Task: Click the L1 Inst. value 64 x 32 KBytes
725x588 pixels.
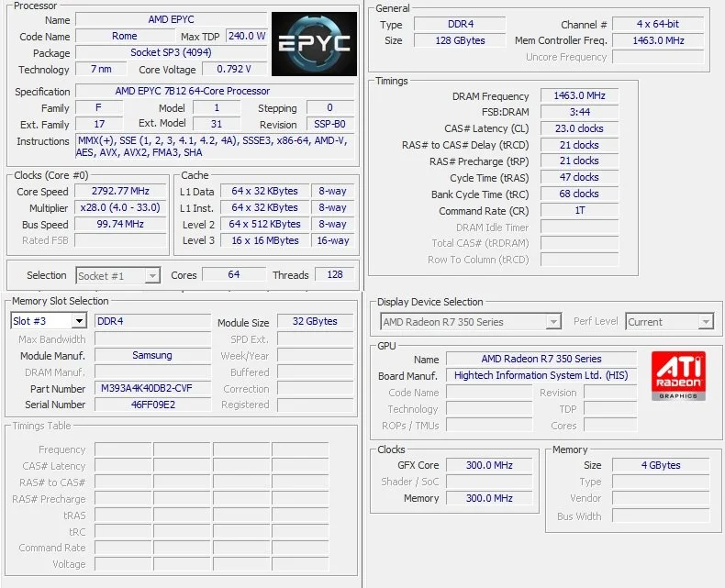Action: [x=264, y=207]
